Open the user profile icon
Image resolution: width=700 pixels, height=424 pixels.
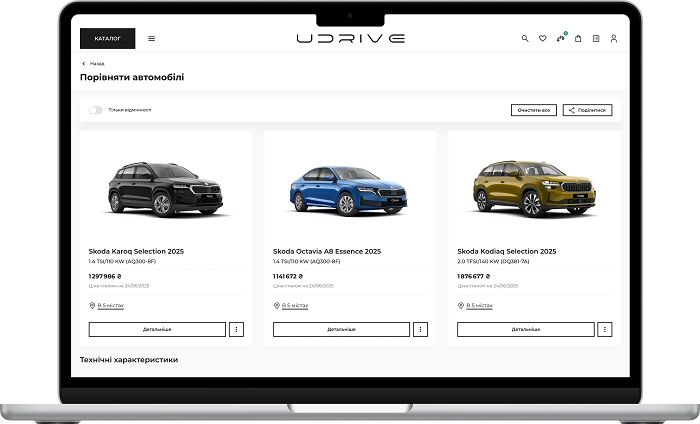click(x=614, y=39)
